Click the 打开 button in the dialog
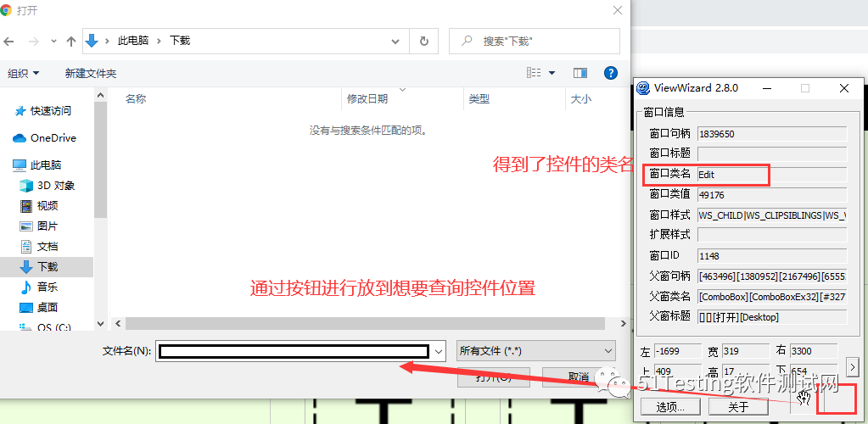This screenshot has height=424, width=868. (x=494, y=377)
